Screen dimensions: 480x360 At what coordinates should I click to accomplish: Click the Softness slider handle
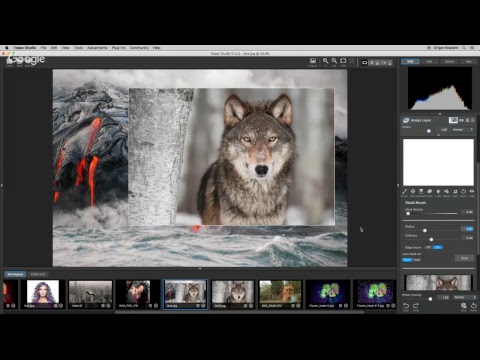431,239
